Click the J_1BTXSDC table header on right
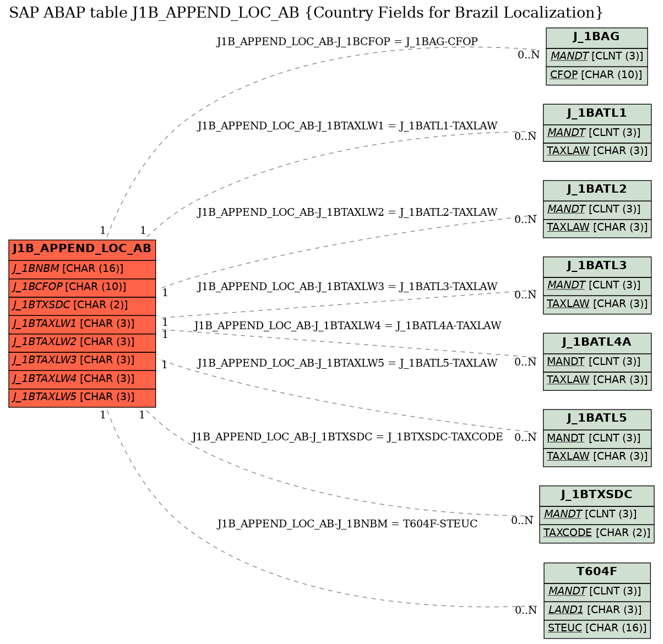The width and height of the screenshot is (663, 644). [x=597, y=495]
